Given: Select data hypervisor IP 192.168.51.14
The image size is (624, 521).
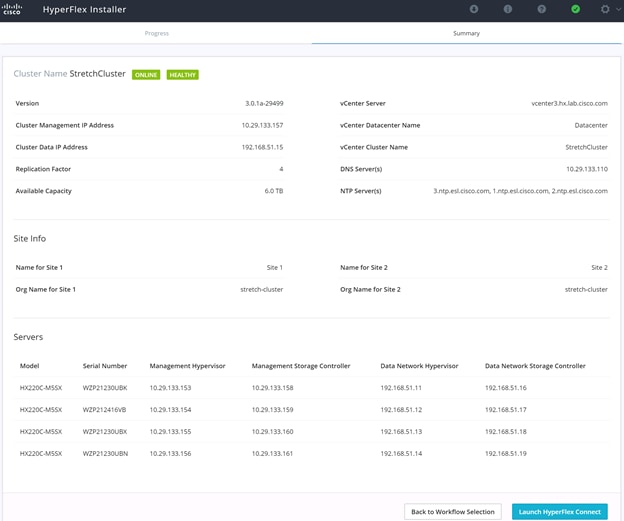Looking at the screenshot, I should click(x=401, y=453).
